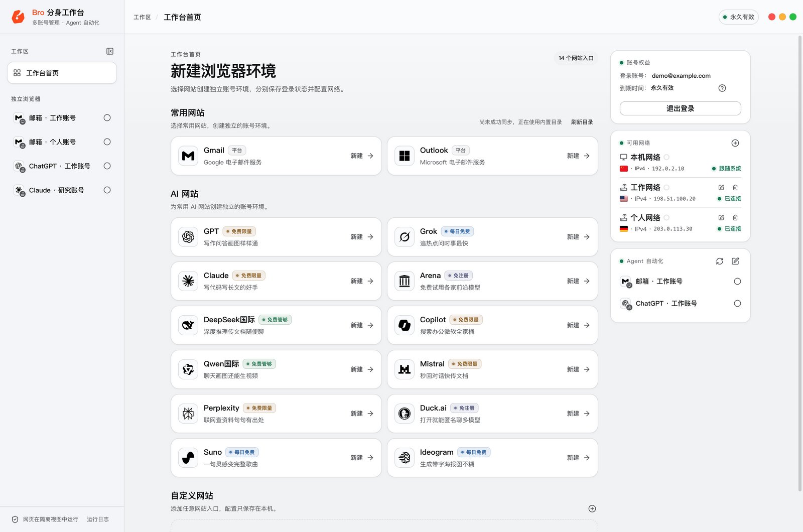Go to the 工作区 breadcrumb

[142, 17]
